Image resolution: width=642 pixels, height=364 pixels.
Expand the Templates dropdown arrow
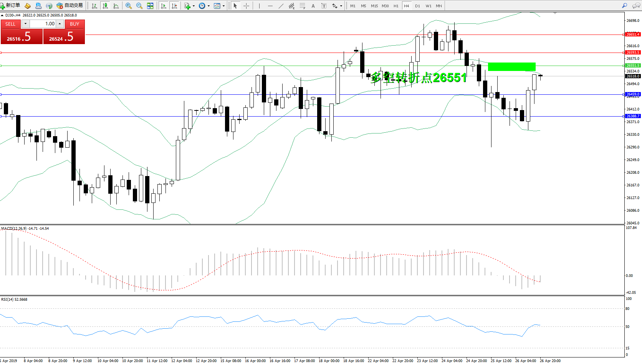223,6
